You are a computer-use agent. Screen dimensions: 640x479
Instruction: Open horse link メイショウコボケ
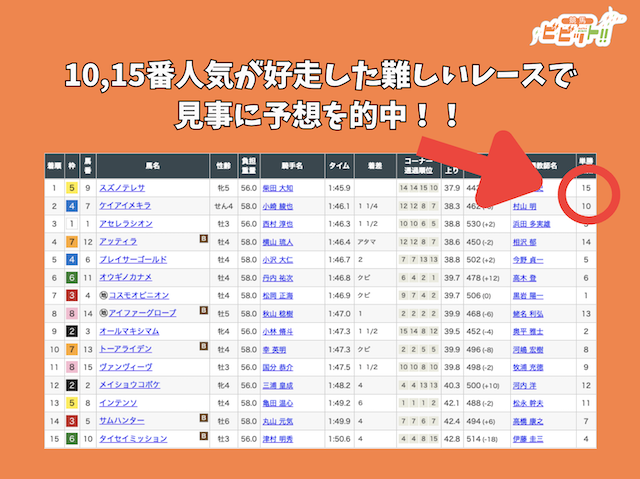coord(129,385)
